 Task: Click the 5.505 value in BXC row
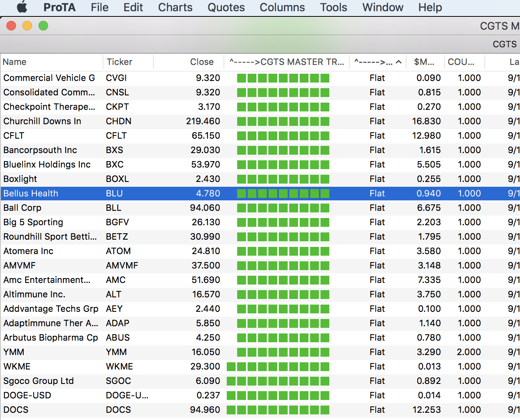[429, 164]
